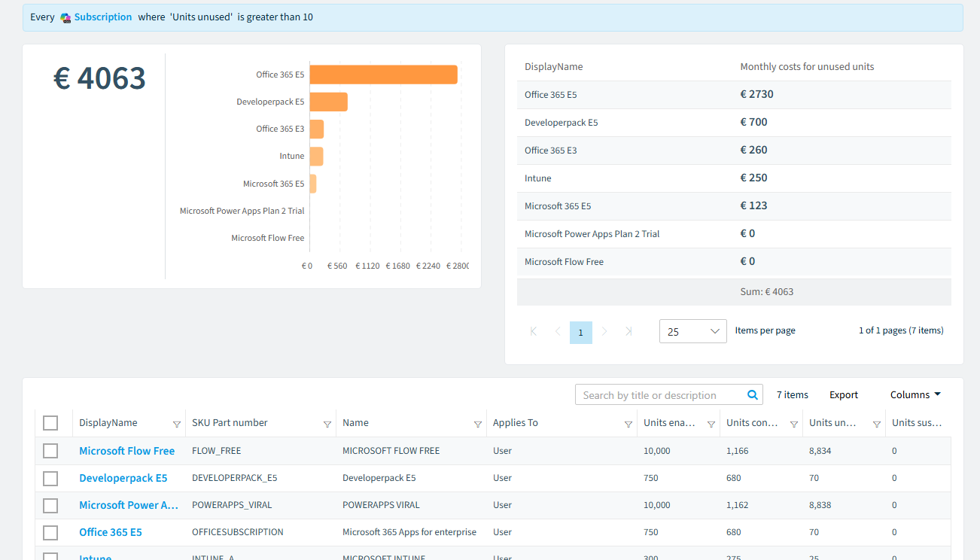Viewport: 980px width, 560px height.
Task: Open the Microsoft Flow Free link
Action: pos(127,451)
